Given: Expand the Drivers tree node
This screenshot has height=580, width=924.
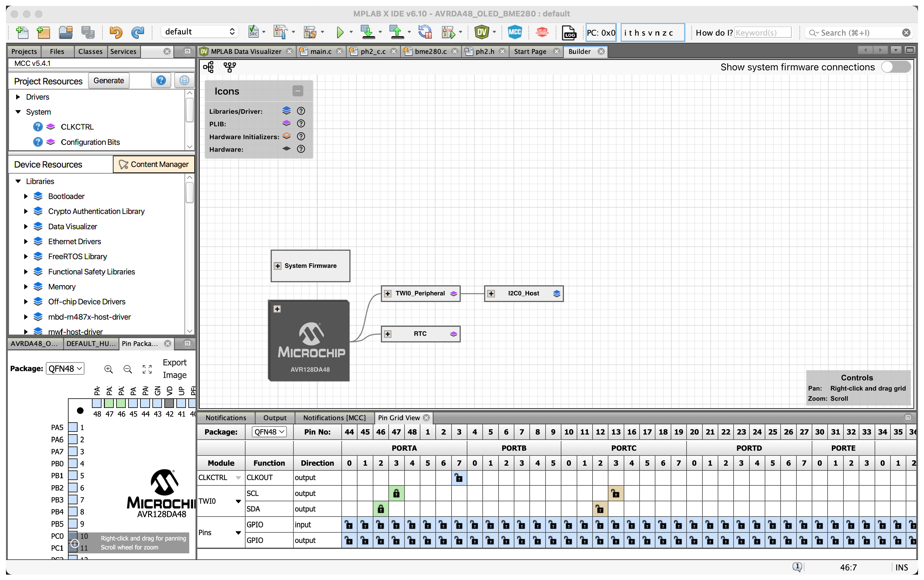Looking at the screenshot, I should point(18,97).
